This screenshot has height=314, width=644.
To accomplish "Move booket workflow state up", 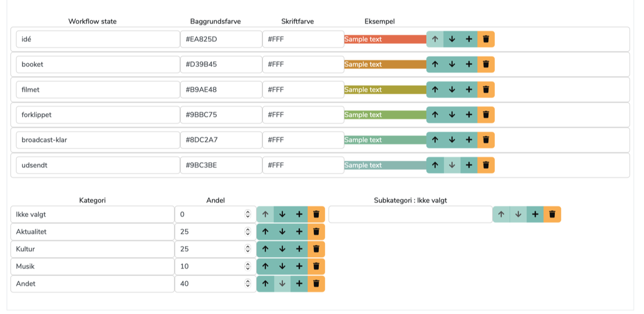I will pos(435,64).
